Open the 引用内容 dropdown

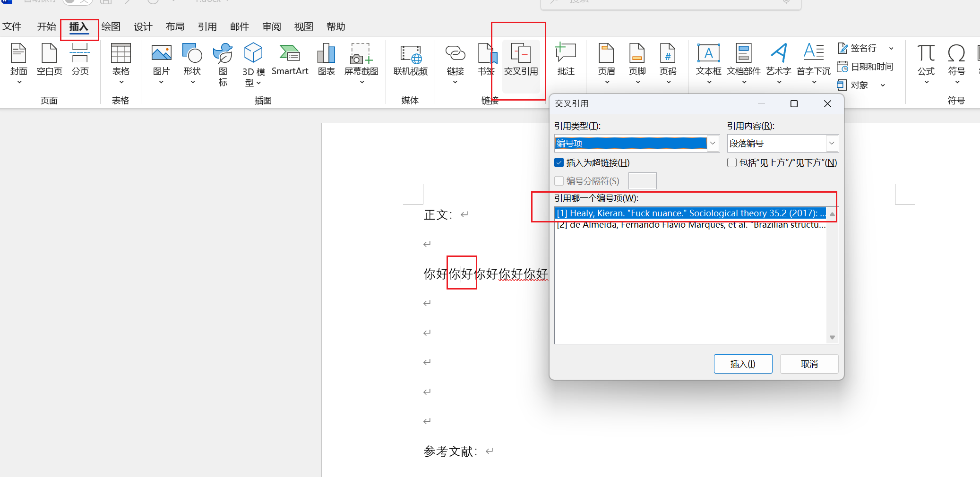[x=831, y=143]
